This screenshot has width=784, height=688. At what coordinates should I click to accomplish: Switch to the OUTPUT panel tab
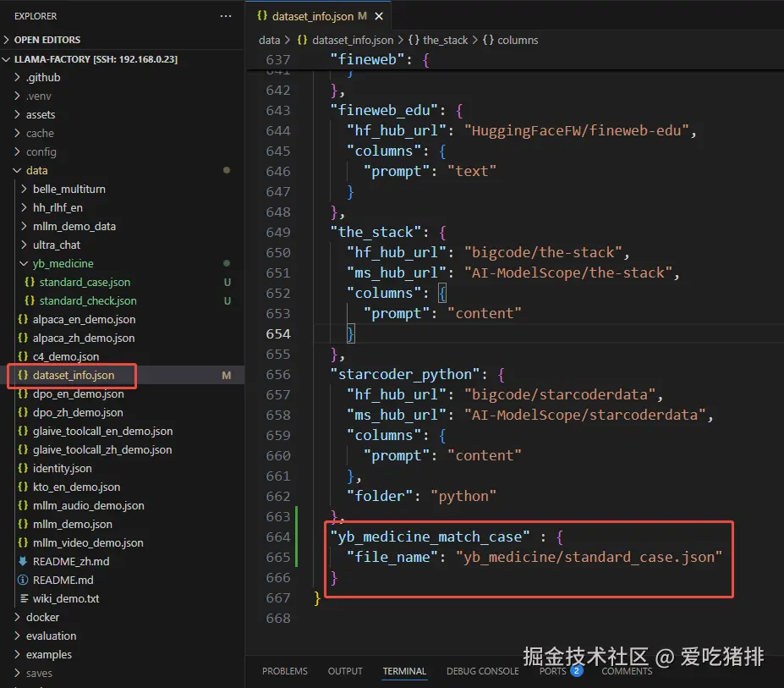coord(345,671)
